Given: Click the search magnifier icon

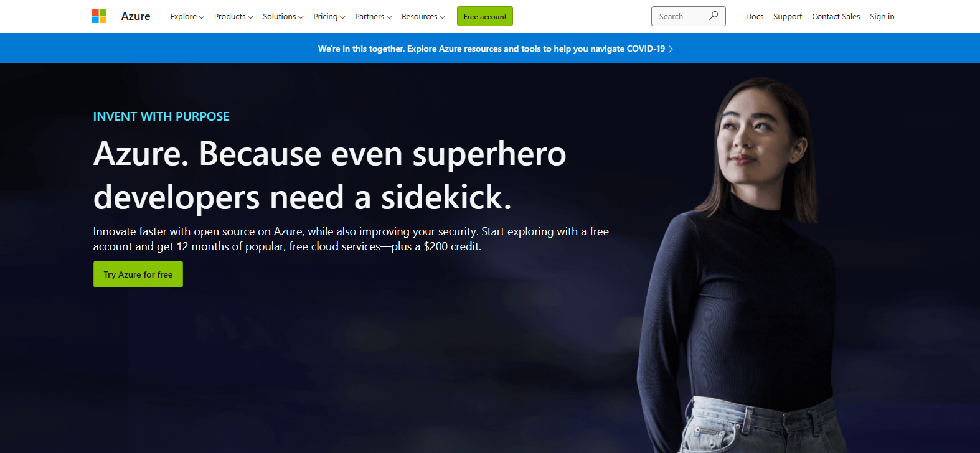Looking at the screenshot, I should 714,16.
